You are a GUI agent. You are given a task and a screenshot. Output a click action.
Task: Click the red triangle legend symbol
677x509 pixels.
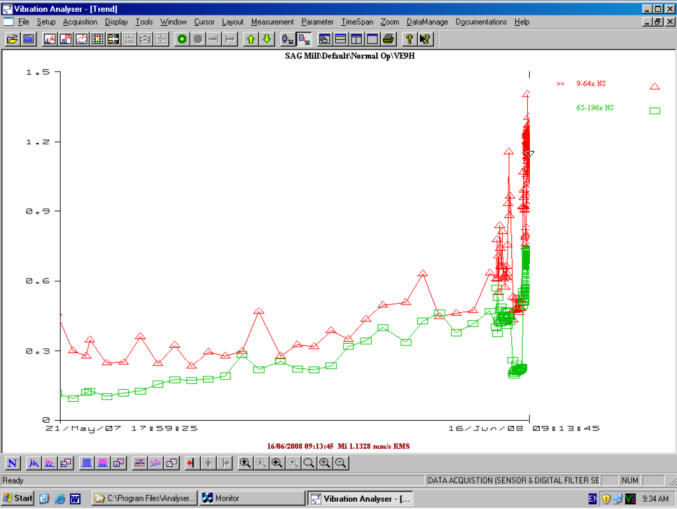coord(655,86)
